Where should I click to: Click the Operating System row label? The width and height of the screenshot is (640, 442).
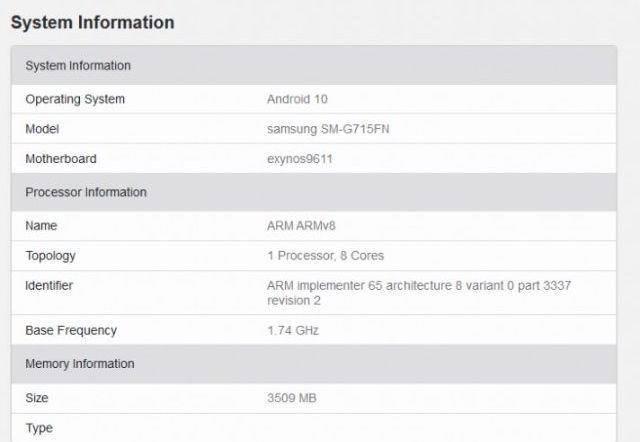pos(75,99)
